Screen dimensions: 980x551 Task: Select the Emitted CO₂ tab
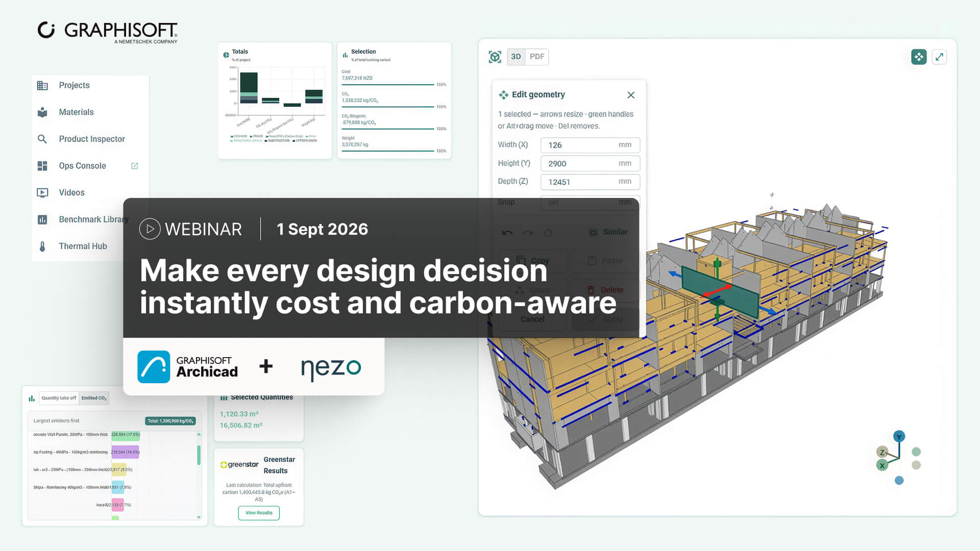coord(94,398)
